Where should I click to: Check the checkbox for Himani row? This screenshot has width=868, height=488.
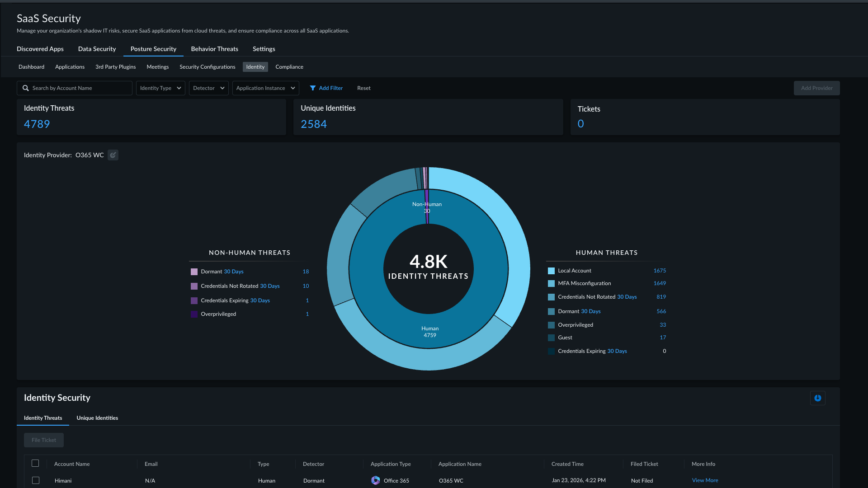coord(36,480)
